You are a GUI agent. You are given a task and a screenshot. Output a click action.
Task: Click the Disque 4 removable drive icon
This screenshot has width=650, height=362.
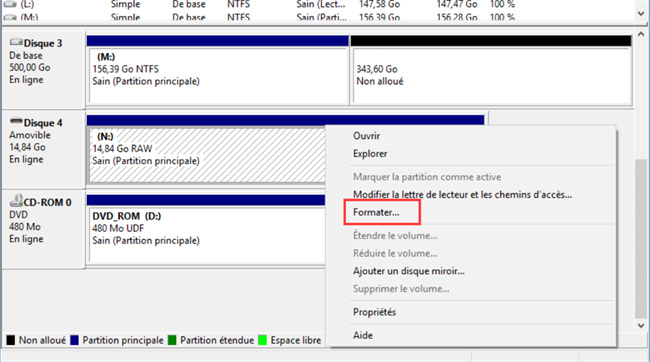pyautogui.click(x=16, y=121)
